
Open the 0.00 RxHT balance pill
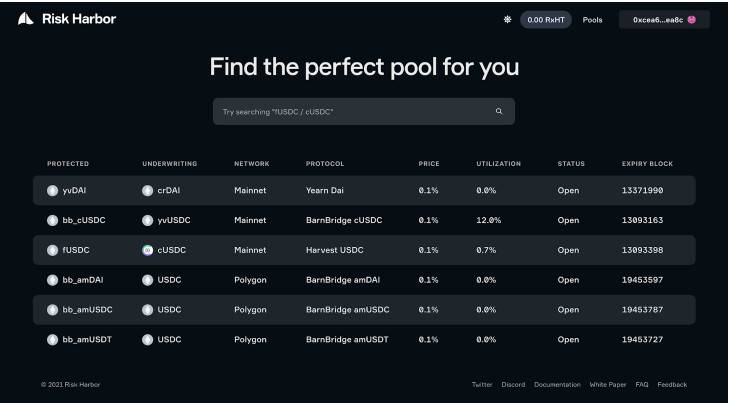[546, 20]
